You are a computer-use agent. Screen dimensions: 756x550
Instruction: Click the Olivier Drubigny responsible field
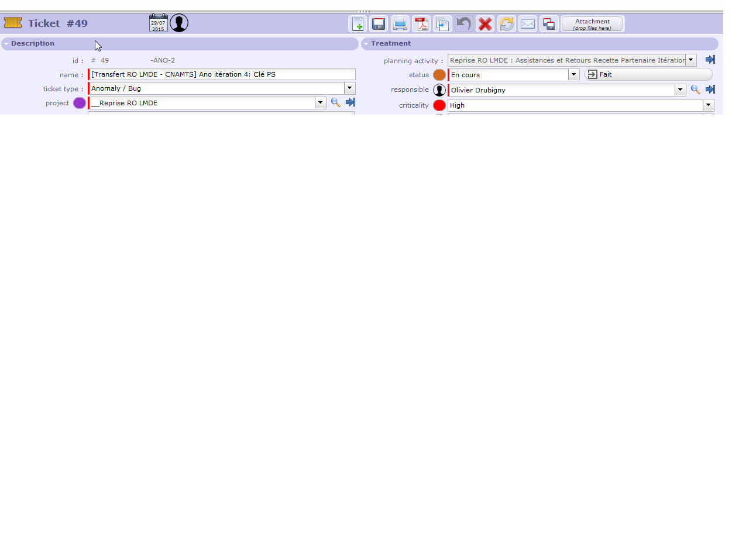[x=562, y=90]
